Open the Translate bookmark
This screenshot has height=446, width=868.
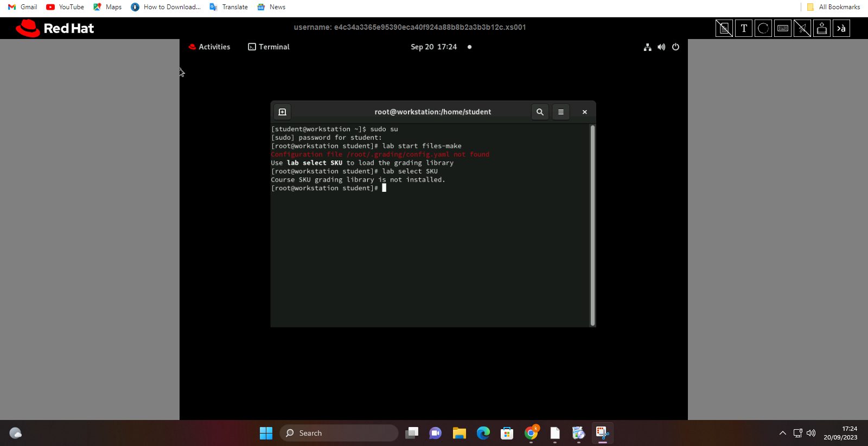tap(229, 7)
